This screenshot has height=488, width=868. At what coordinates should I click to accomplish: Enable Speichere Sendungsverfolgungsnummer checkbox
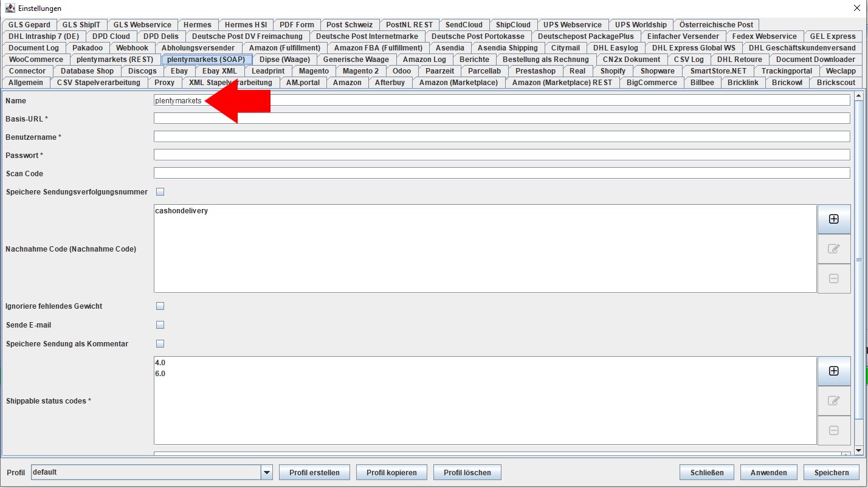pos(160,192)
